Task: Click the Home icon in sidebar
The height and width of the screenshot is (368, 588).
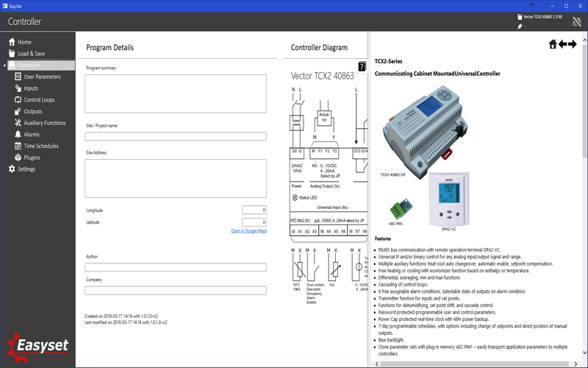Action: 12,42
